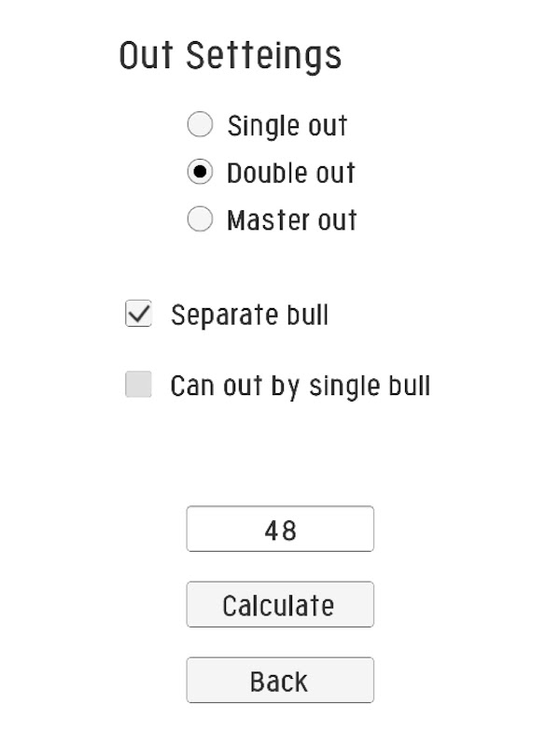
Task: Click the number 48 in the text box
Action: (280, 530)
